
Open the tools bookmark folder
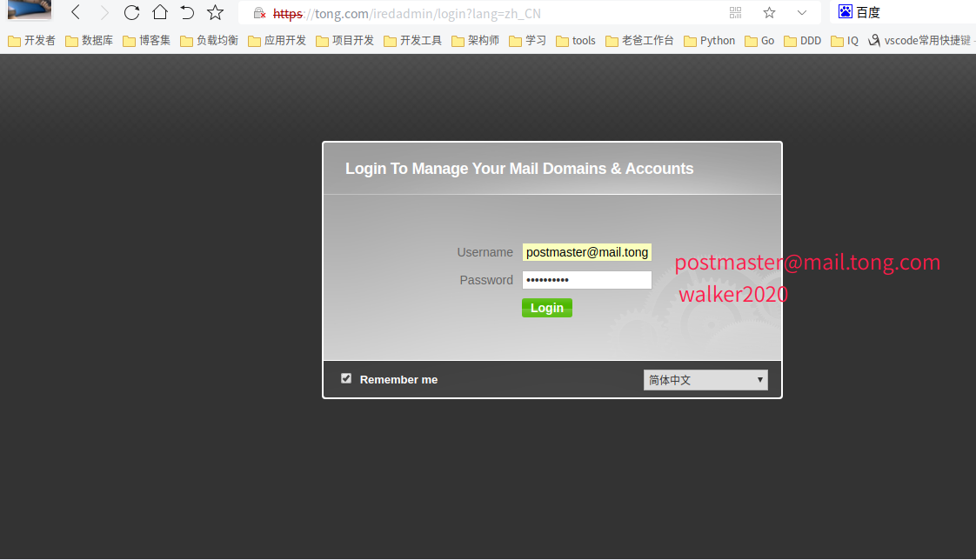(575, 40)
